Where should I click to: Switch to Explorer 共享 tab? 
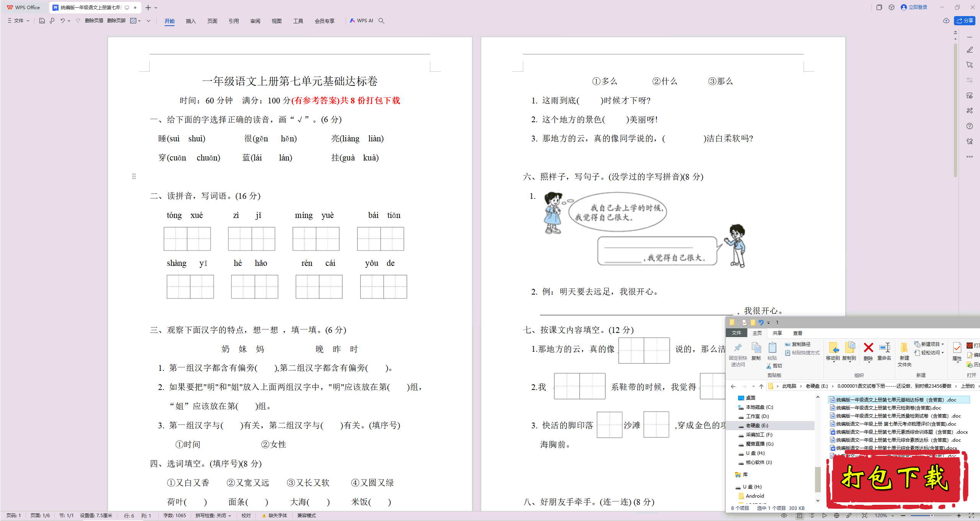click(777, 333)
